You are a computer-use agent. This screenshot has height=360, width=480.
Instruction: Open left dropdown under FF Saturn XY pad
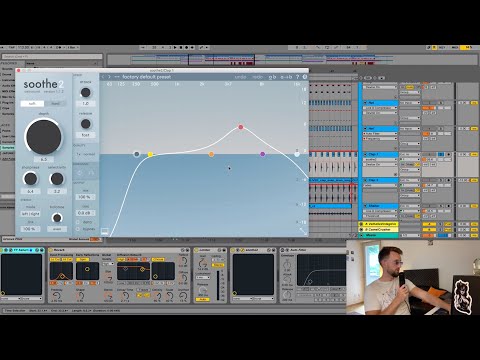tap(11, 299)
